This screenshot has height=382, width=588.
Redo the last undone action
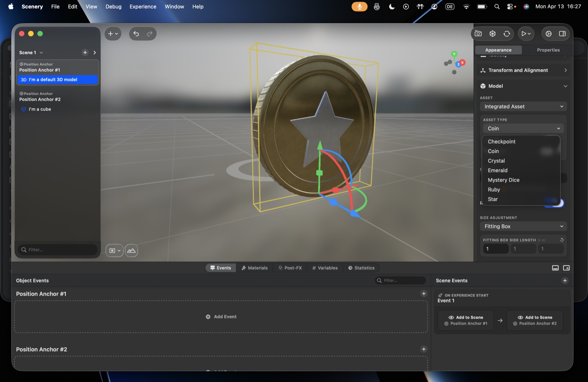point(150,34)
